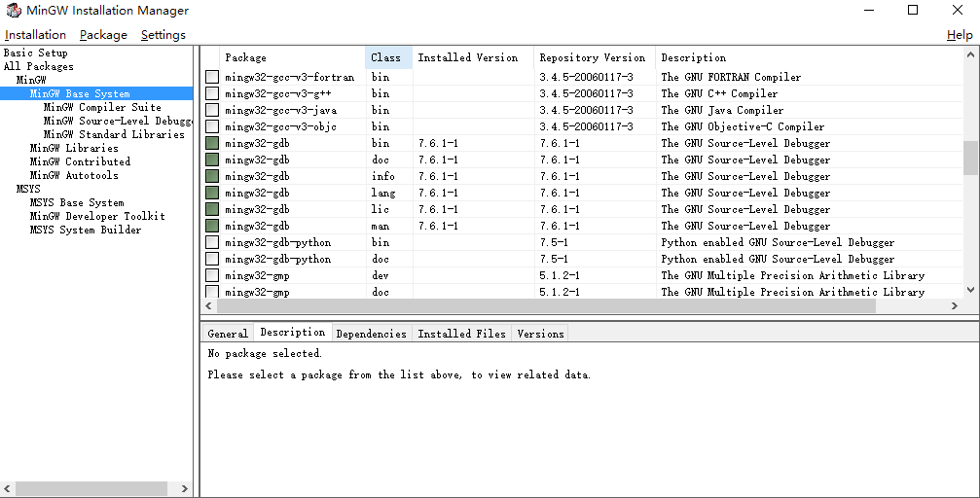Click package list scroll right arrow
Screen dimensions: 980x498
coord(955,306)
